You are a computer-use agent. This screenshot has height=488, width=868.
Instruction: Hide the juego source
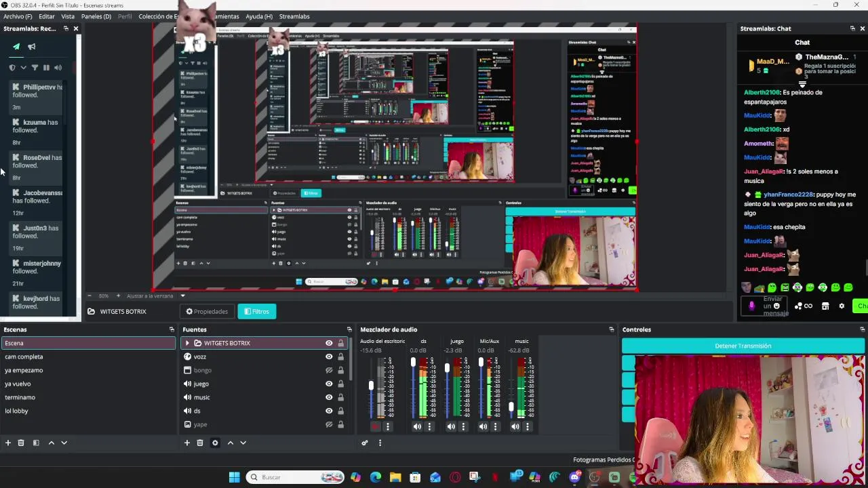coord(329,384)
